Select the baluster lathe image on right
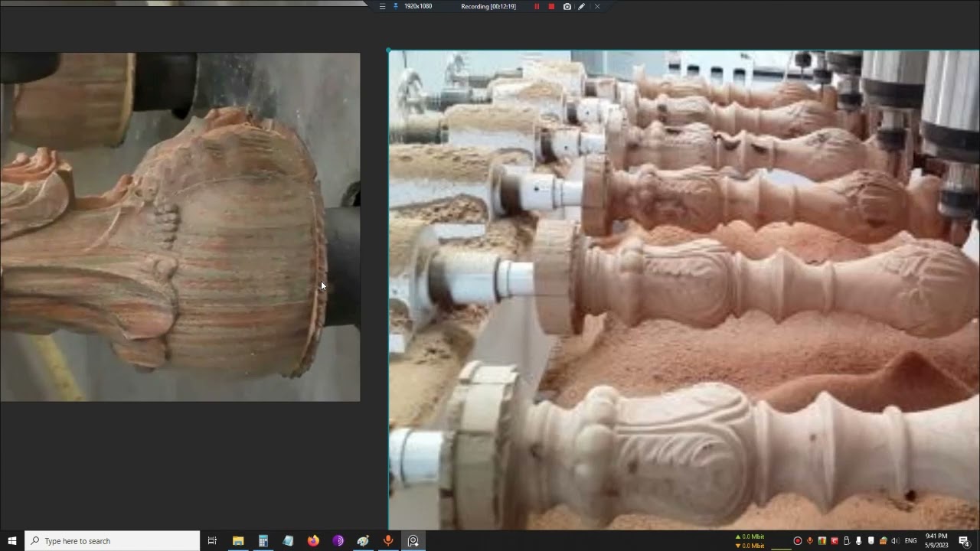 (x=684, y=289)
